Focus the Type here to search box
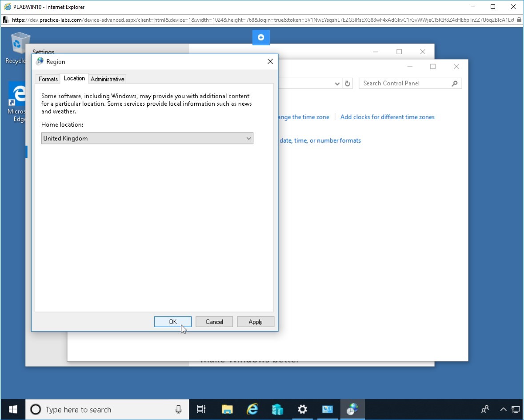This screenshot has width=524, height=420. [x=107, y=409]
